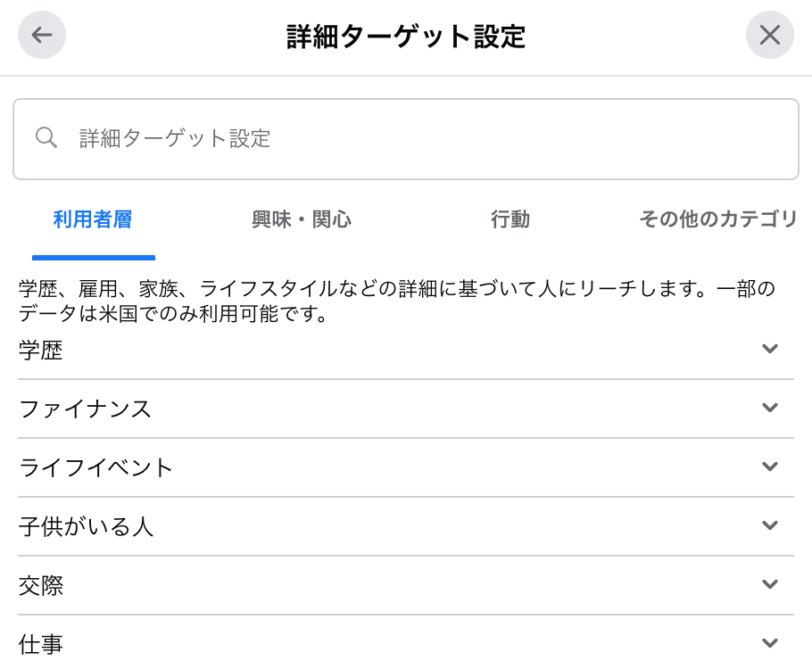Expand the ファイナンス chevron arrow
This screenshot has height=669, width=812.
[770, 408]
